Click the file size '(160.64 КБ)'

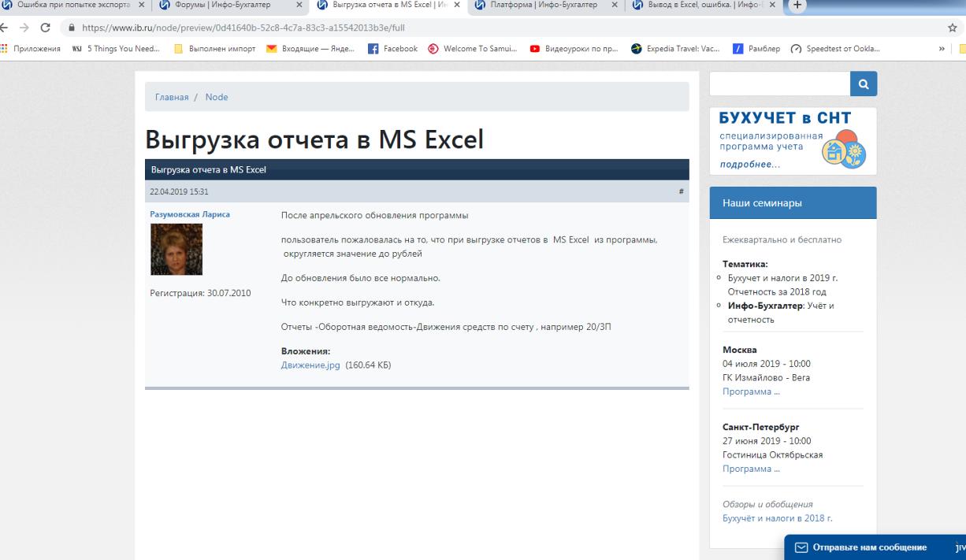(x=368, y=365)
